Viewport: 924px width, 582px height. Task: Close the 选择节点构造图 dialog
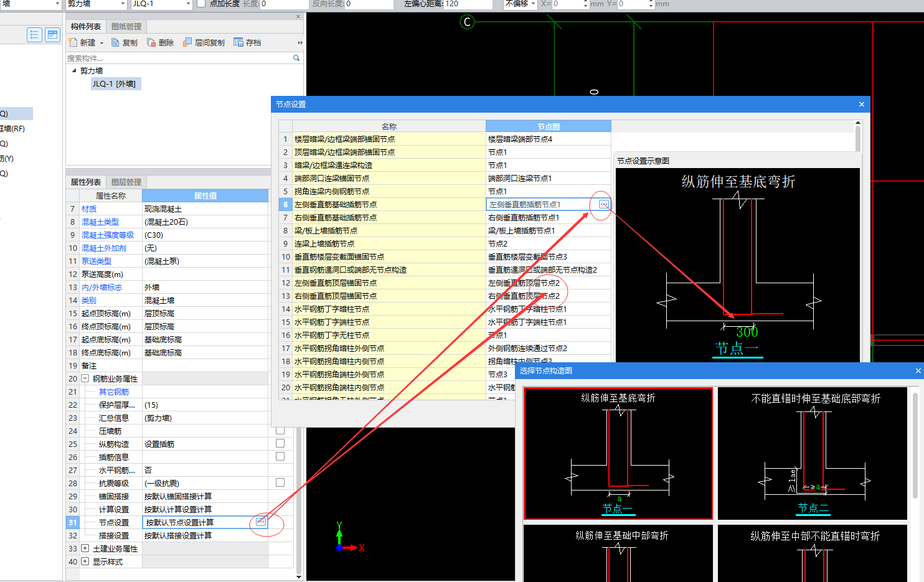[x=918, y=370]
